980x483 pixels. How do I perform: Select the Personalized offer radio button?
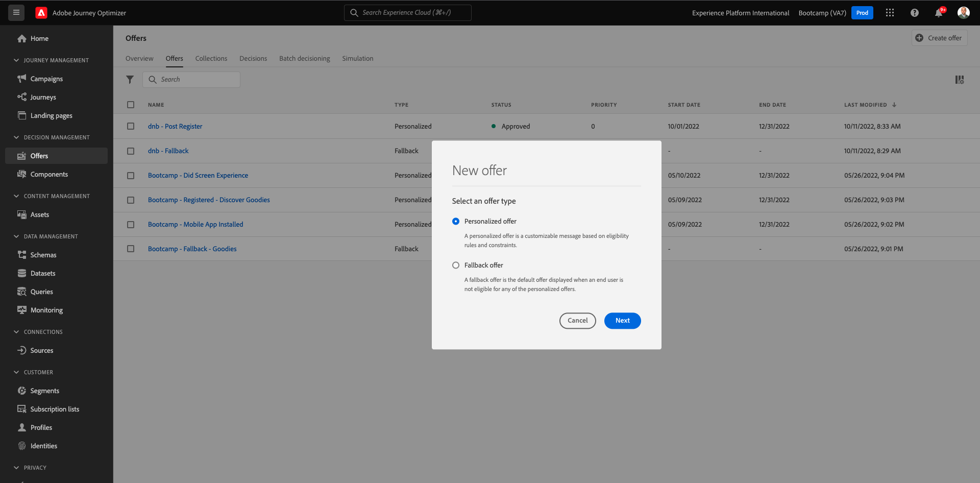click(x=456, y=221)
